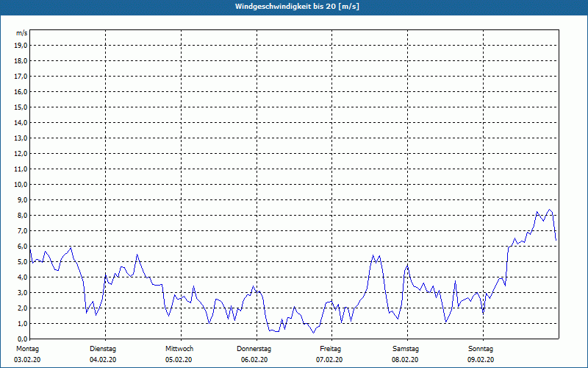This screenshot has height=368, width=588.
Task: Select the 'Dienstag' day label
Action: [x=103, y=349]
